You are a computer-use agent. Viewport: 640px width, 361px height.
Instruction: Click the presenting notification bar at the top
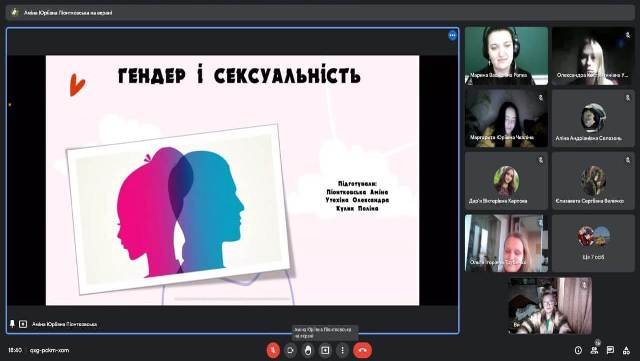point(320,12)
